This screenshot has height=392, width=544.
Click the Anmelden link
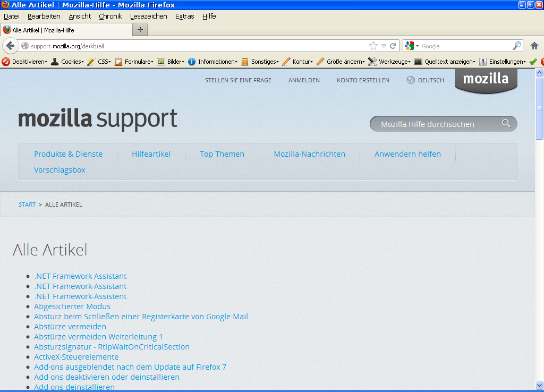click(x=304, y=80)
